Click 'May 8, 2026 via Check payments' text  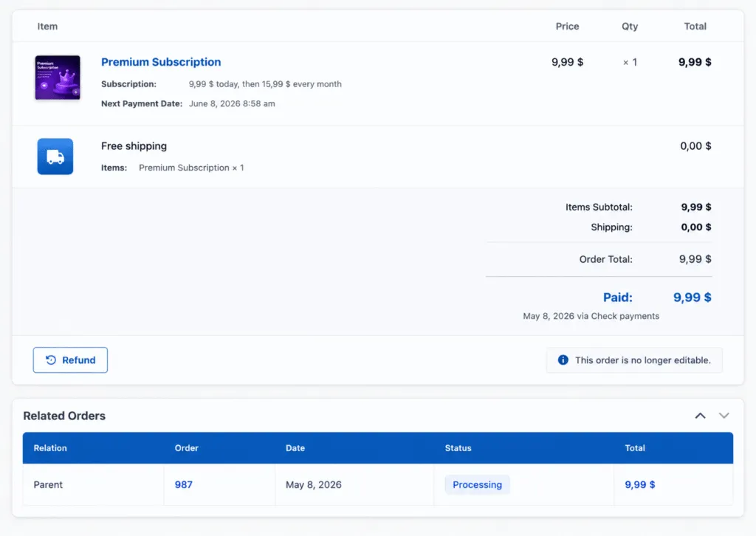[591, 316]
